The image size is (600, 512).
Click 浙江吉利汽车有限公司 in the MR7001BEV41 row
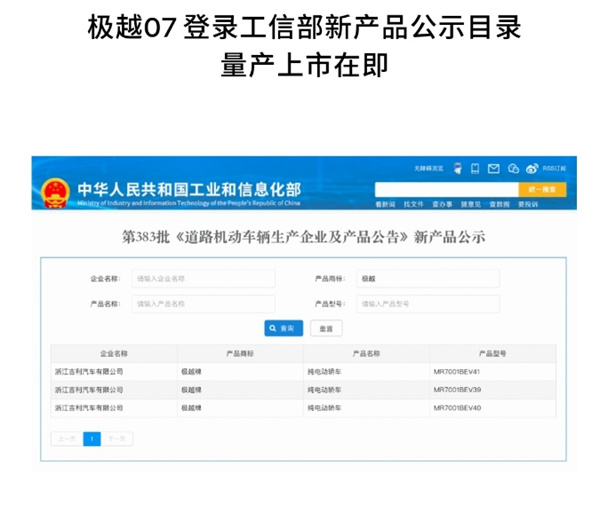tap(89, 372)
